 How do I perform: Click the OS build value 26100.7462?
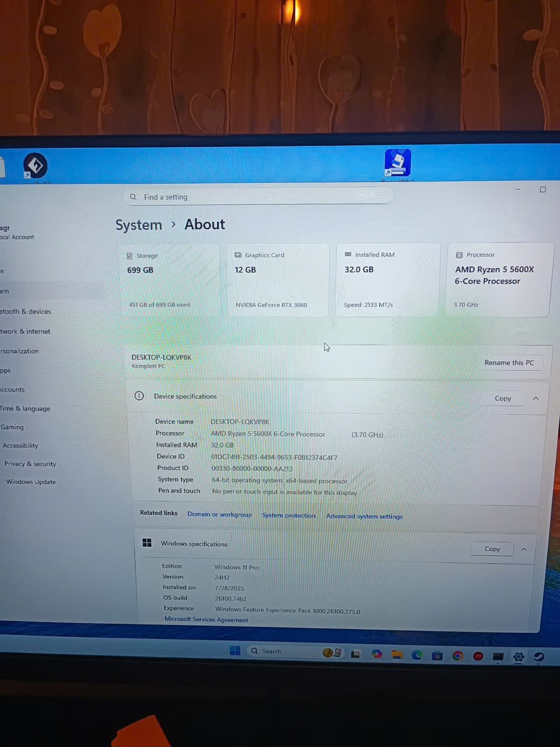(x=230, y=599)
